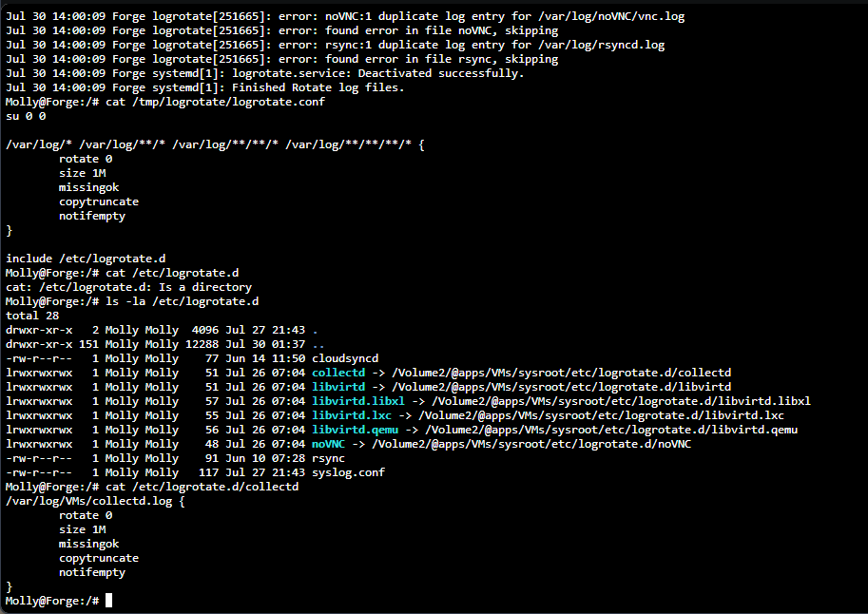Click the libvirtd.libxl symlink name
Viewport: 868px width, 614px height.
(358, 401)
